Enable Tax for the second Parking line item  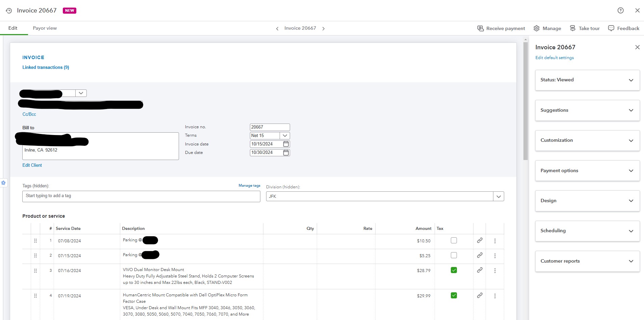tap(454, 255)
